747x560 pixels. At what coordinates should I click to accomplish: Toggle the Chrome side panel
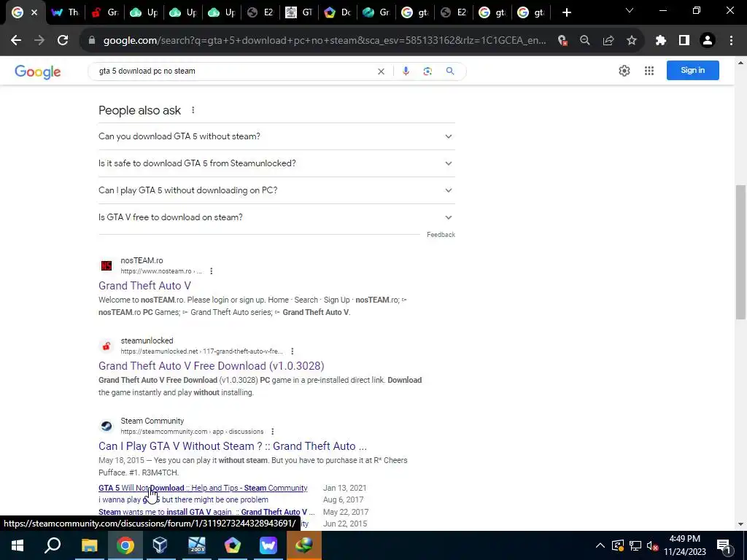[x=684, y=41]
